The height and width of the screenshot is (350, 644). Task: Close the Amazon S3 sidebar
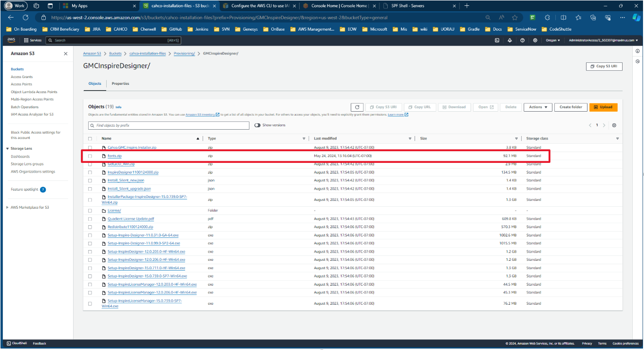point(66,54)
